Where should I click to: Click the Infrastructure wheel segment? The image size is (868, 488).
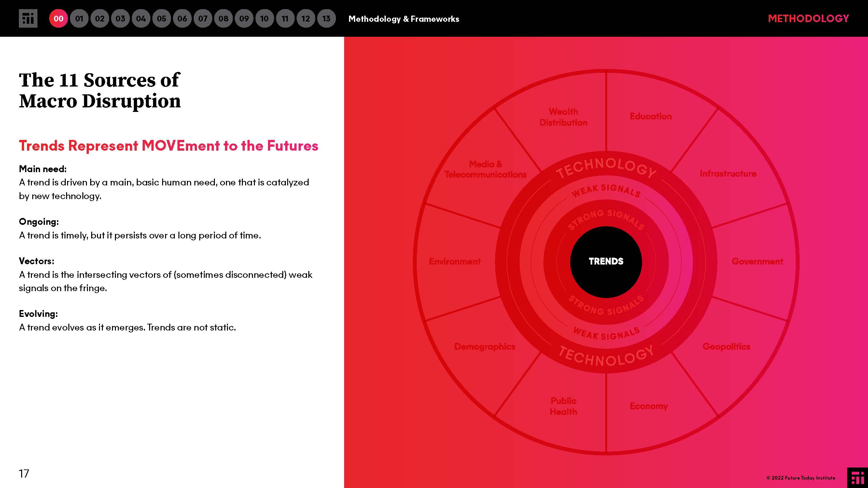[x=728, y=174]
